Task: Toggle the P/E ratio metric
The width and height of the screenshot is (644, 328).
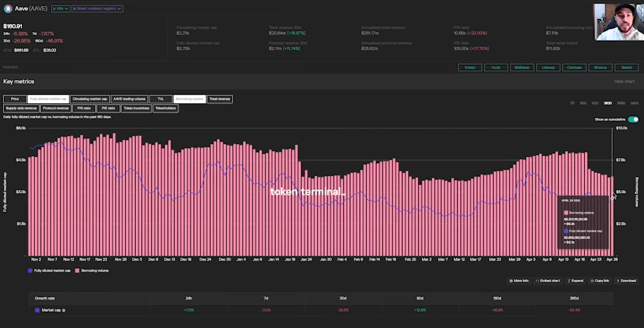Action: pyautogui.click(x=108, y=108)
